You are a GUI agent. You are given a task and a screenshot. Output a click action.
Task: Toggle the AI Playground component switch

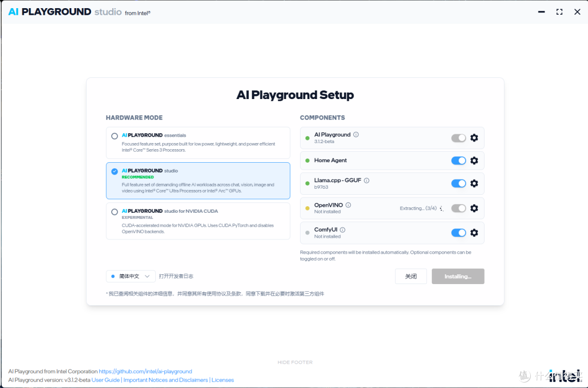(458, 138)
